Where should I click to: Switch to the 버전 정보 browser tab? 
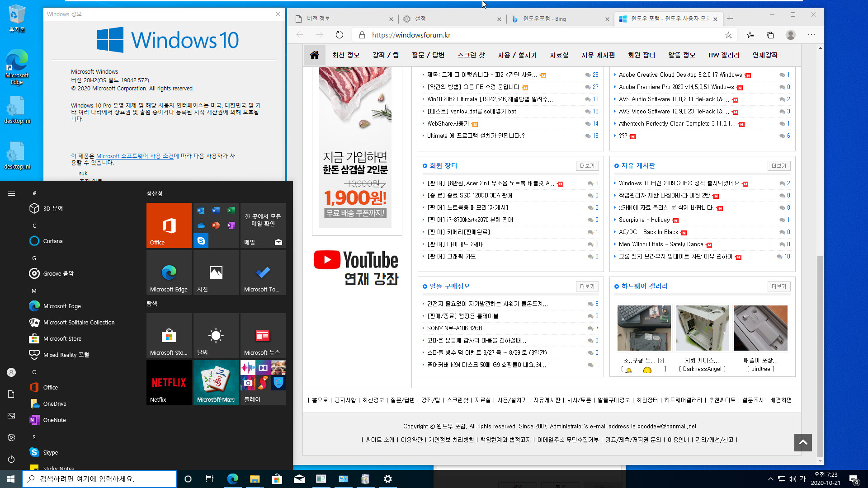pyautogui.click(x=344, y=19)
